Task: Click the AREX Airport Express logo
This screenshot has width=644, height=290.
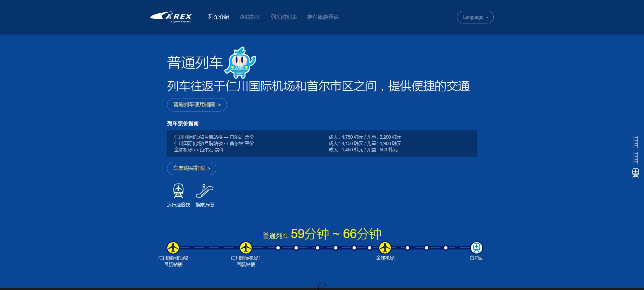Action: pyautogui.click(x=171, y=17)
